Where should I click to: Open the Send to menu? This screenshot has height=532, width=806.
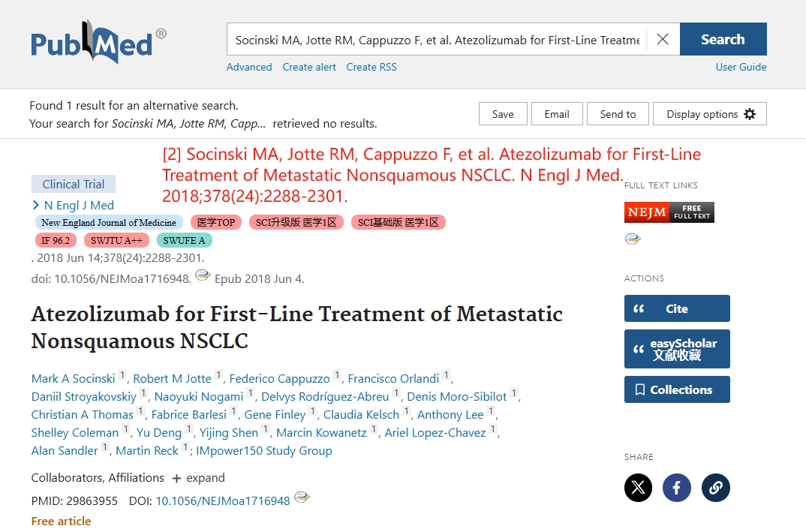pyautogui.click(x=618, y=113)
